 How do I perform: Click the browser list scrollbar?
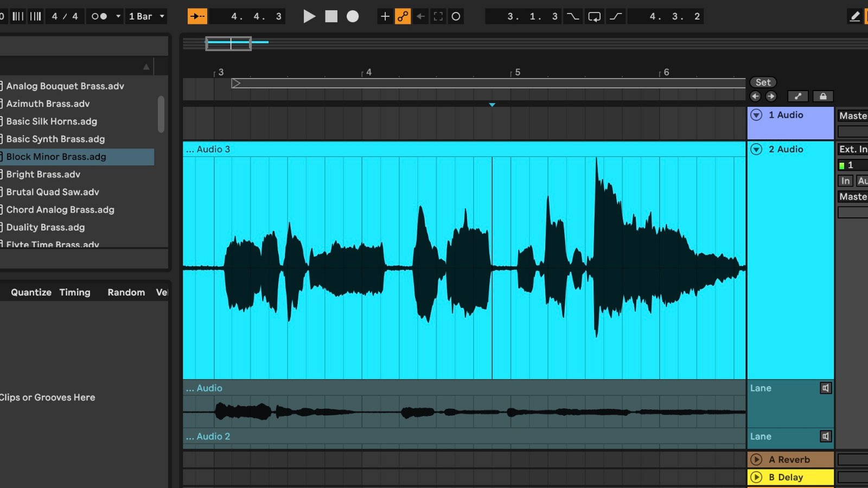tap(161, 114)
